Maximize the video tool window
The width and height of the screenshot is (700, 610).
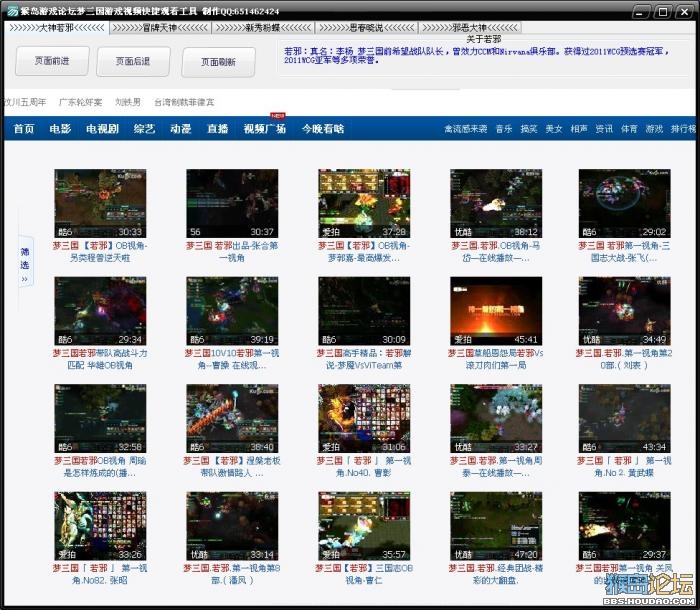click(x=662, y=12)
